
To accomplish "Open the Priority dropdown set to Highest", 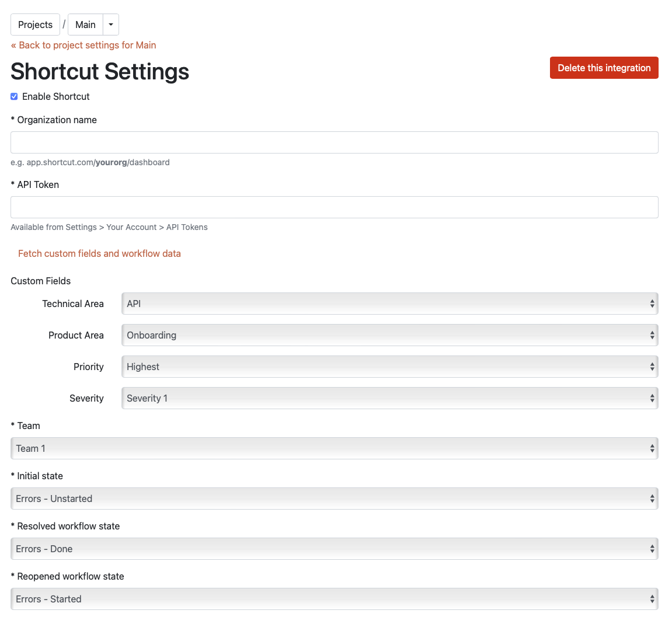I will 389,367.
